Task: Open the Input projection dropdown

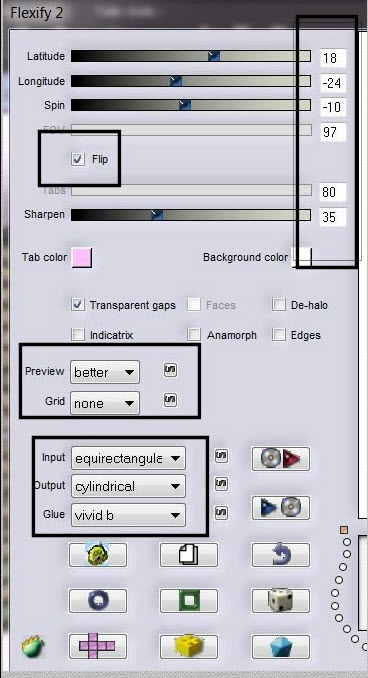Action: click(128, 458)
